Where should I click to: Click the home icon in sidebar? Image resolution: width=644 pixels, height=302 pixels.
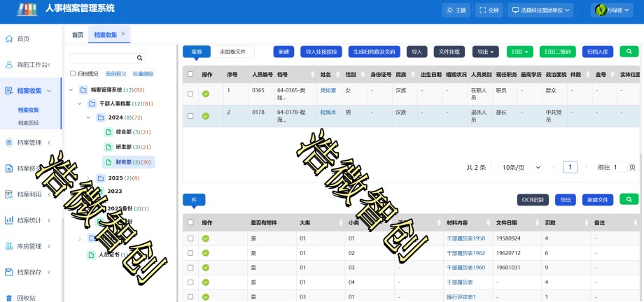9,39
